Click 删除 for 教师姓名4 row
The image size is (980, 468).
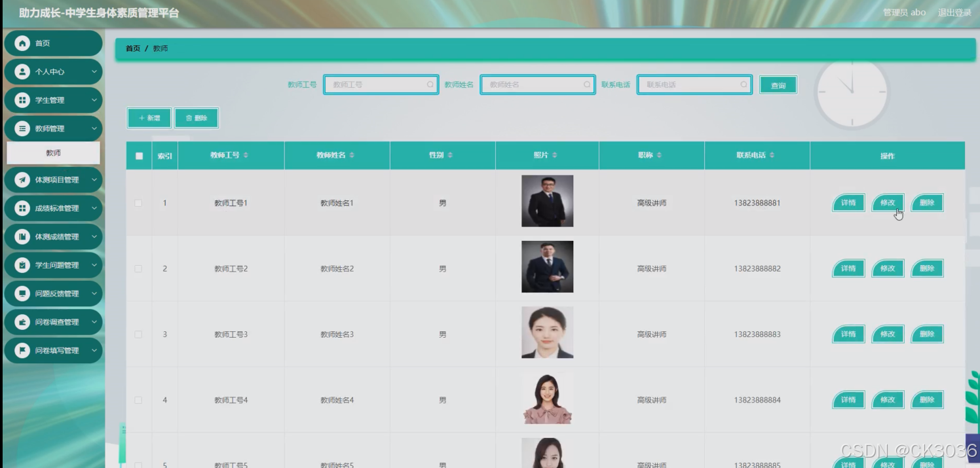point(927,399)
